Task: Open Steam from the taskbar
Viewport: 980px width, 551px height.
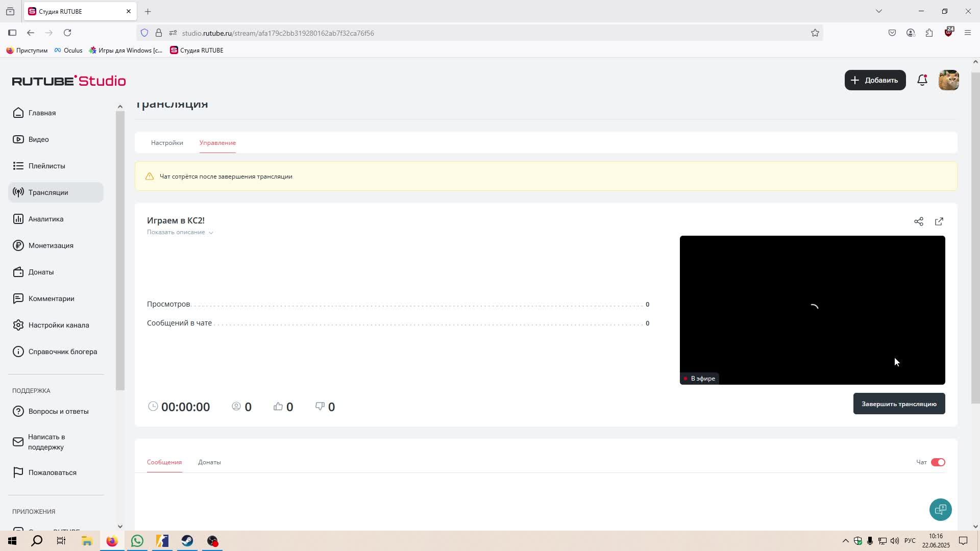Action: [187, 541]
